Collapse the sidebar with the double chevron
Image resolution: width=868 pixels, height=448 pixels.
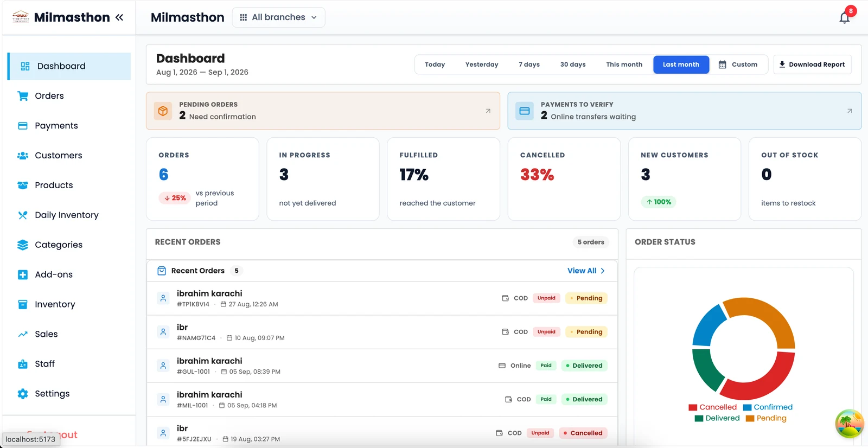(119, 17)
